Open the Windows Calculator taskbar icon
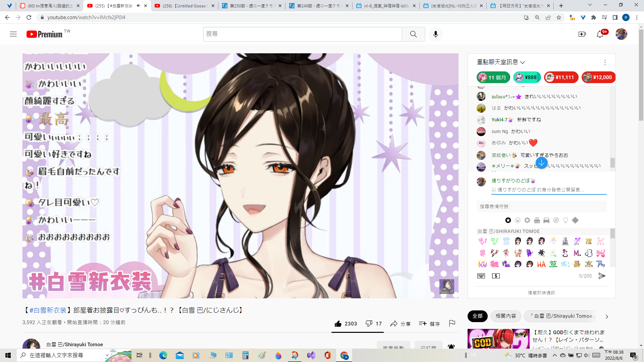The width and height of the screenshot is (644, 362). [x=245, y=355]
